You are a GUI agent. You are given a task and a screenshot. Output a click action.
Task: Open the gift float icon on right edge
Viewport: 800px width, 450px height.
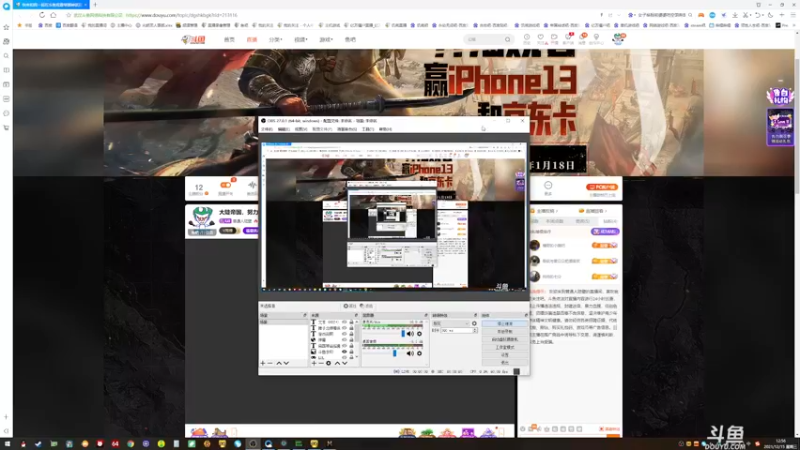coord(780,96)
